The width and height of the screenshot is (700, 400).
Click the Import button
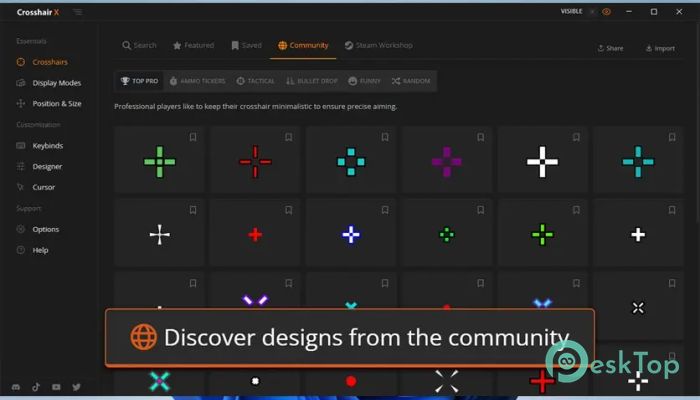tap(660, 48)
